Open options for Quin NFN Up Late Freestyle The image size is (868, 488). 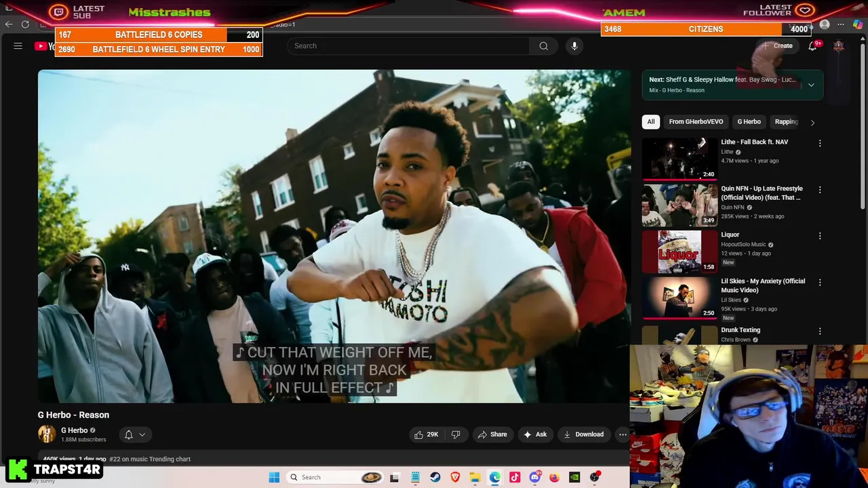pyautogui.click(x=820, y=190)
